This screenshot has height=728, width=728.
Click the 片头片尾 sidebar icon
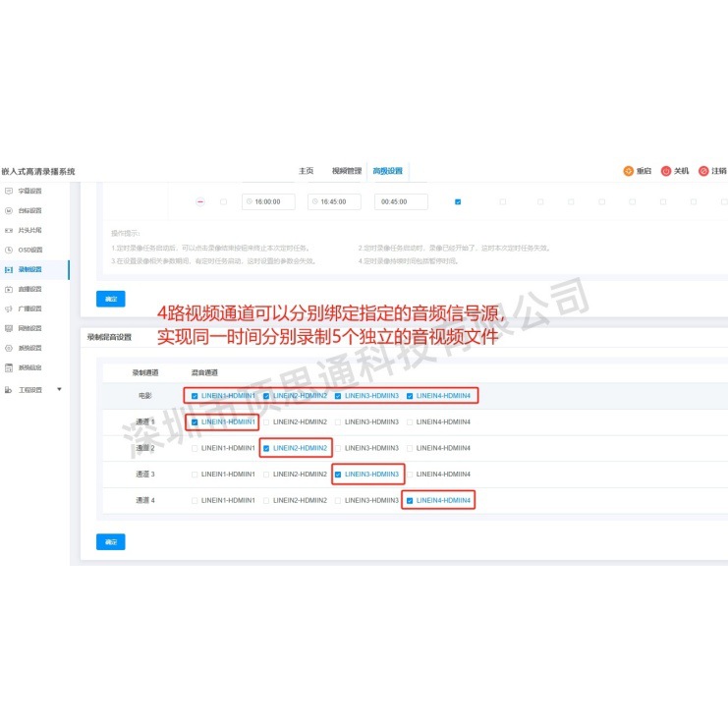pos(9,230)
